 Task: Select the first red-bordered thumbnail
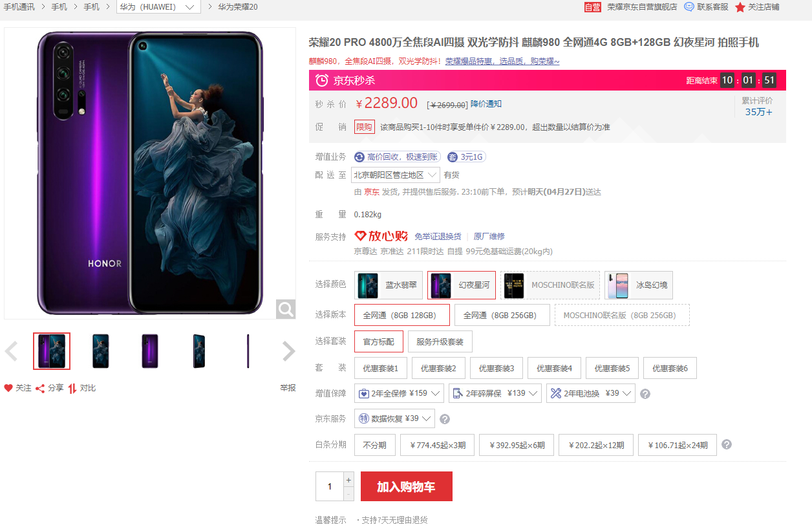(52, 351)
